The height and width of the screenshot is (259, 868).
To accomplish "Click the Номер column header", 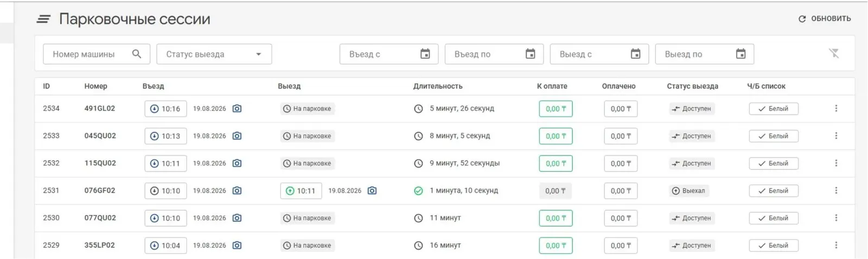I will coord(96,86).
